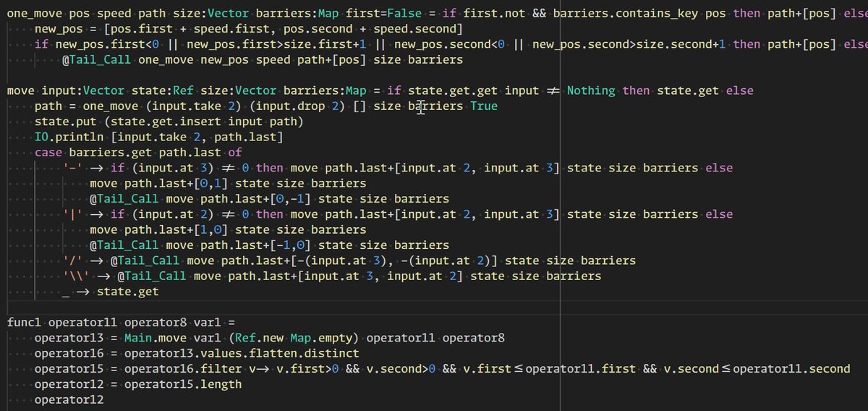Viewport: 868px width, 411px height.
Task: Click operator15.length expression
Action: tap(183, 384)
